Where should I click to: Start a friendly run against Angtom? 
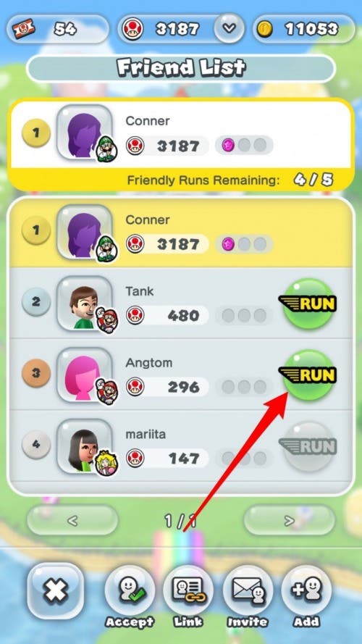(x=308, y=375)
